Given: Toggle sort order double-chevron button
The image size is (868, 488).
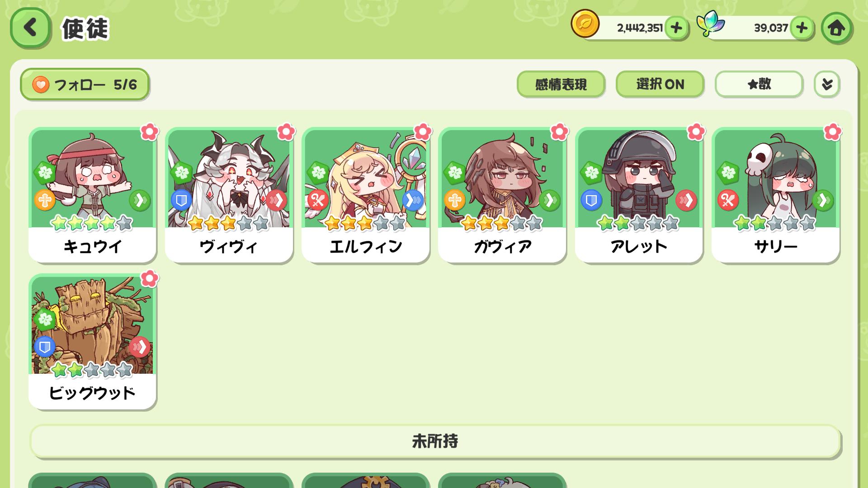Looking at the screenshot, I should pos(827,84).
